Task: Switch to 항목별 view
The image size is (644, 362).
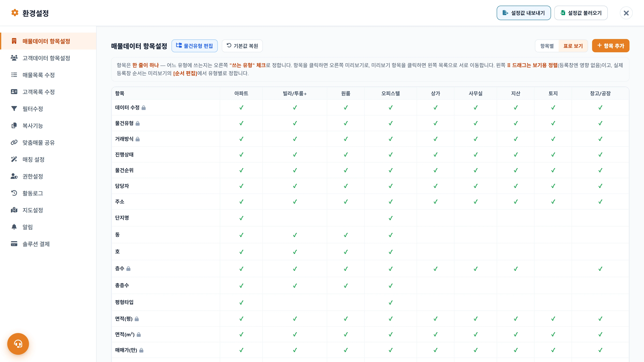Action: click(547, 46)
